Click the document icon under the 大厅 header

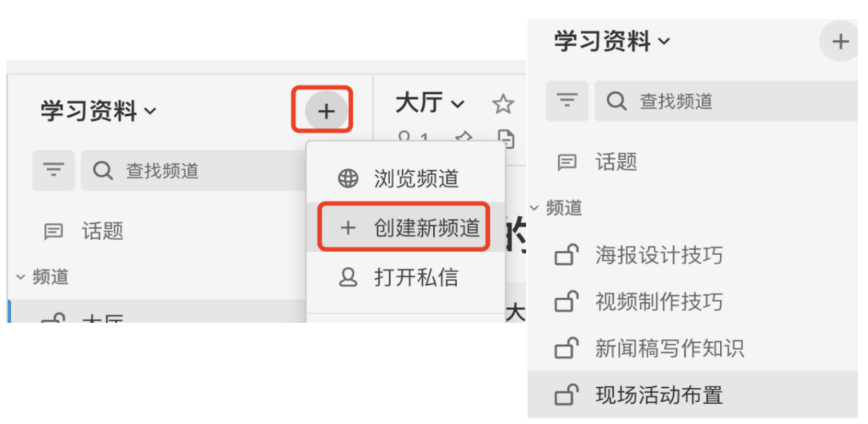[x=506, y=138]
